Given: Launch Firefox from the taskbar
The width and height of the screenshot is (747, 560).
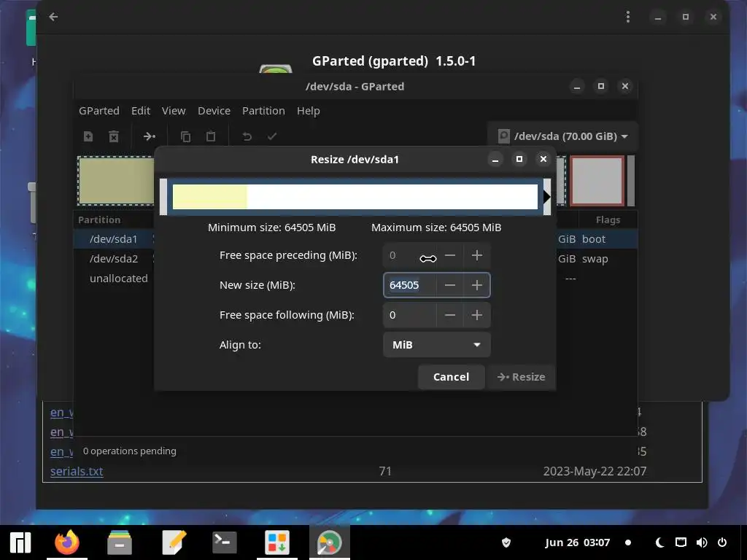Looking at the screenshot, I should pos(66,542).
